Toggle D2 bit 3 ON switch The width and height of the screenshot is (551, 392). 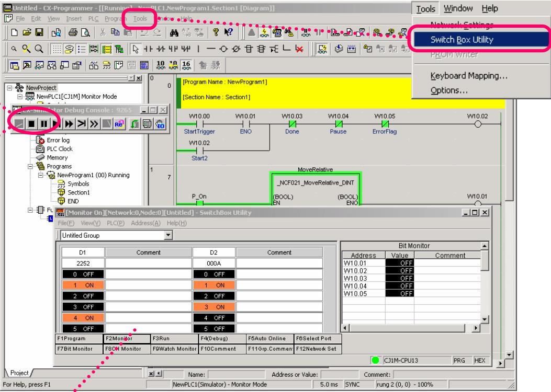(213, 307)
